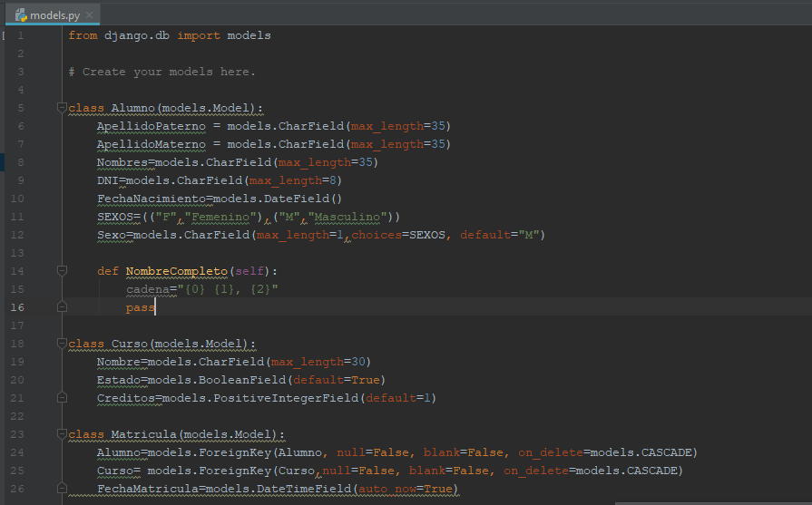
Task: Click the Creditos field name
Action: pyautogui.click(x=126, y=397)
